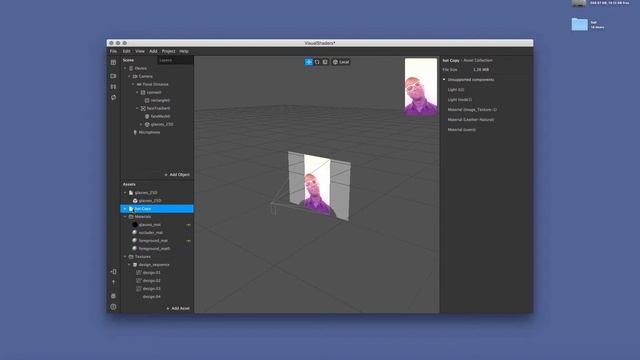The height and width of the screenshot is (360, 640).
Task: Click the video camera icon in left sidebar
Action: 113,76
